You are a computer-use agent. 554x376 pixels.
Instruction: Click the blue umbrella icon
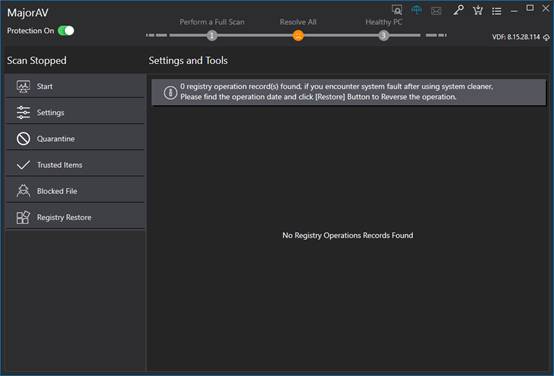tap(417, 10)
